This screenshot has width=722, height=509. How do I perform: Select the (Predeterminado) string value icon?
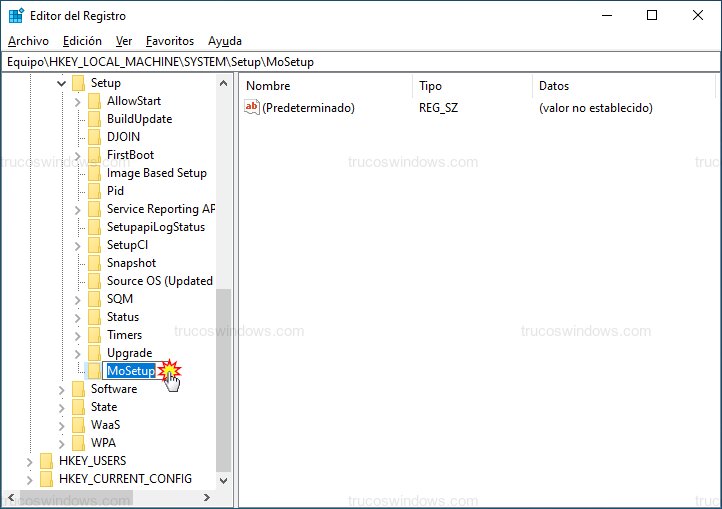coord(252,108)
